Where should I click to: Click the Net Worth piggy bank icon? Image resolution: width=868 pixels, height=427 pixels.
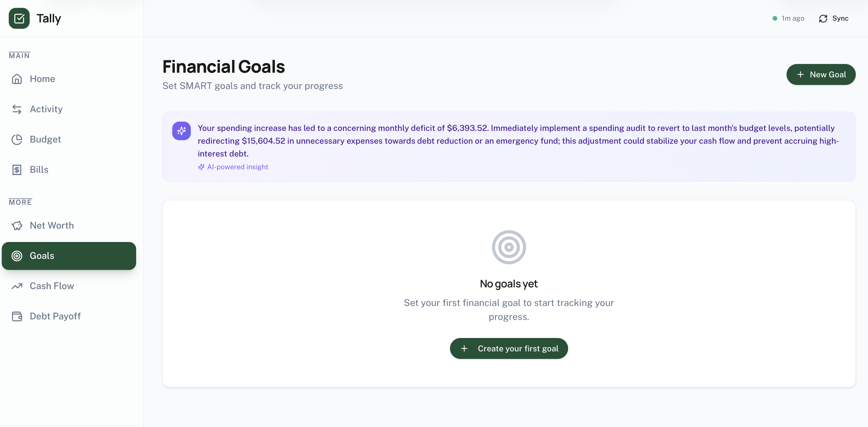click(17, 225)
